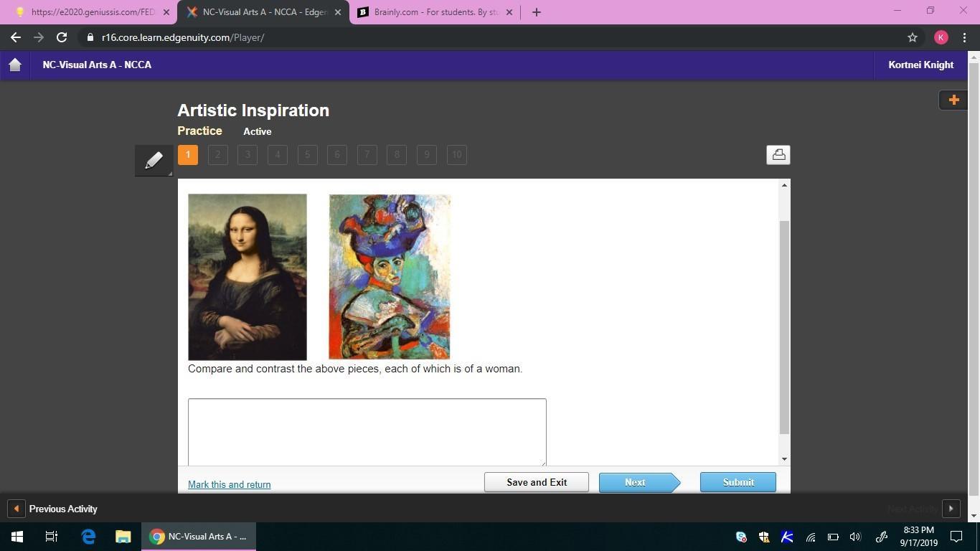Reload the page
980x551 pixels.
tap(62, 37)
